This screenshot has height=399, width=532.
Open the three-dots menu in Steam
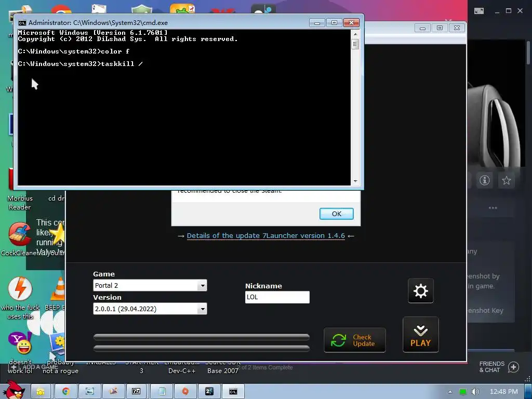(x=493, y=208)
